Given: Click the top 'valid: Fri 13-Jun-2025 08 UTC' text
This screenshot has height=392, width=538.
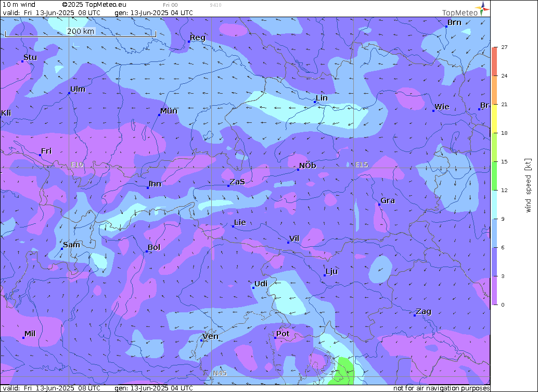Looking at the screenshot, I should click(x=52, y=12).
